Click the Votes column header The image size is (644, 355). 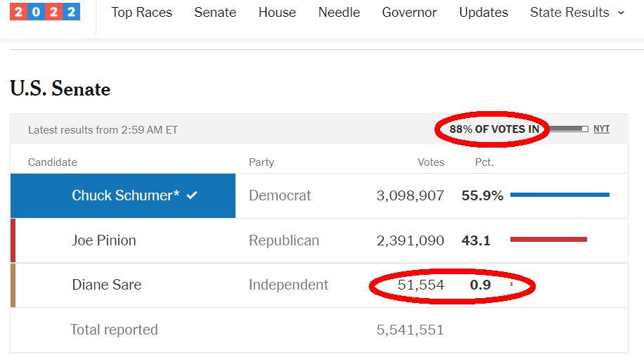pos(431,162)
